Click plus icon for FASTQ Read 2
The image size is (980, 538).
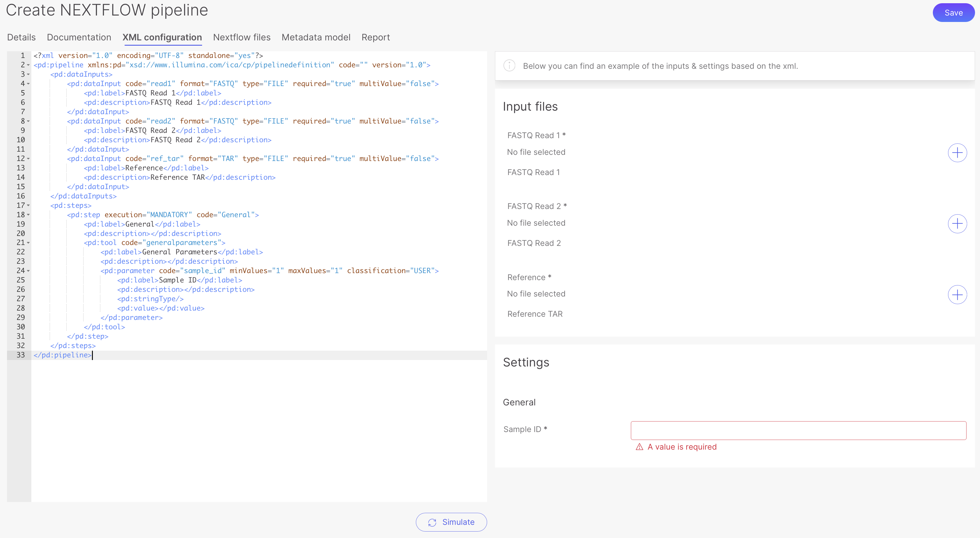click(957, 224)
